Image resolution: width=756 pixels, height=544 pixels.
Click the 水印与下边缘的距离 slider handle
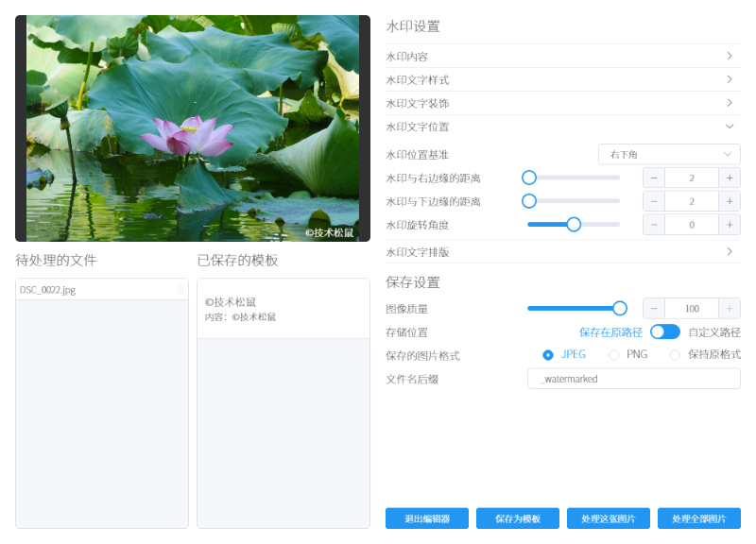tap(529, 201)
